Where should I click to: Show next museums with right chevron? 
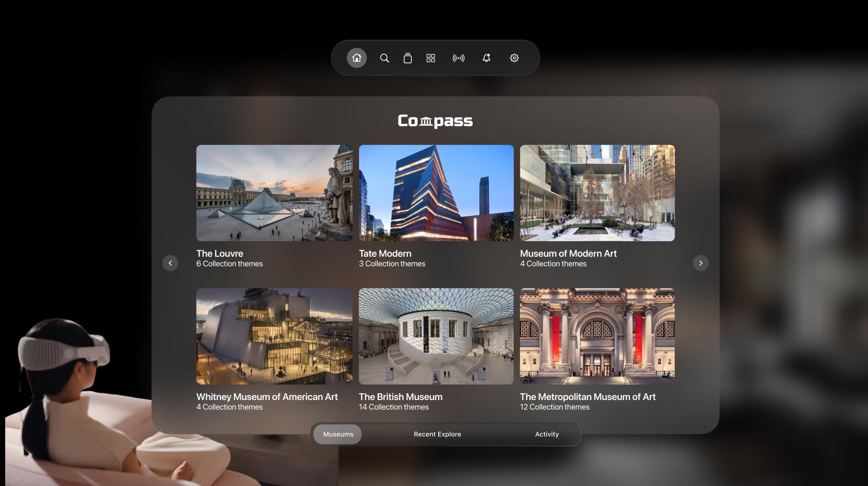701,263
